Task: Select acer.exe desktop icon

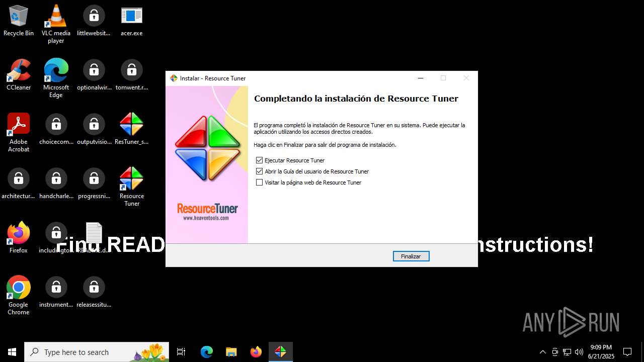Action: coord(131,21)
